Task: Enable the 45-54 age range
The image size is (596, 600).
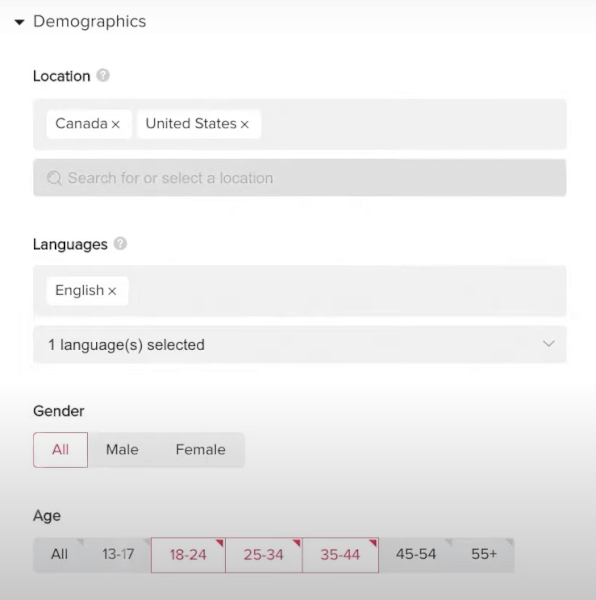Action: pos(416,554)
